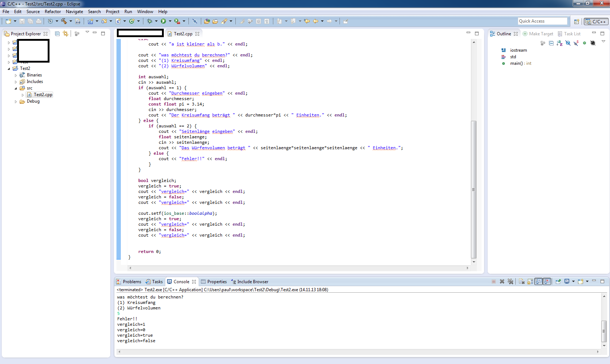Open the C/C++ perspective button

tap(595, 21)
